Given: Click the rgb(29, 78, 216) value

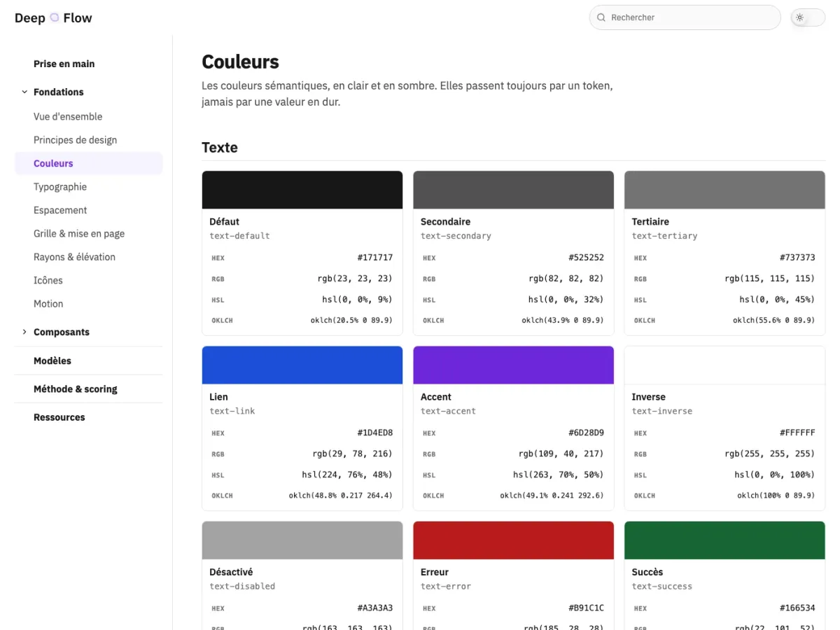Looking at the screenshot, I should (353, 454).
